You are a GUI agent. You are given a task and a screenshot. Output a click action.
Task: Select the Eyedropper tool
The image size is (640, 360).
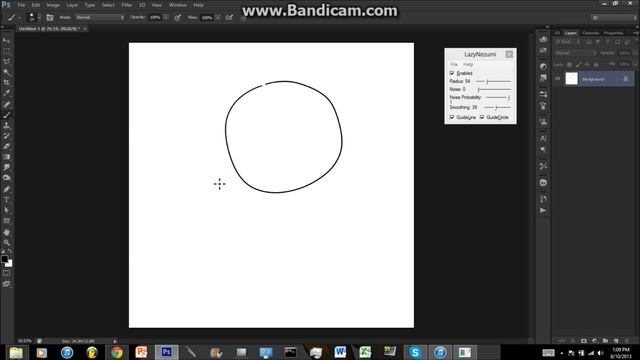(x=7, y=93)
